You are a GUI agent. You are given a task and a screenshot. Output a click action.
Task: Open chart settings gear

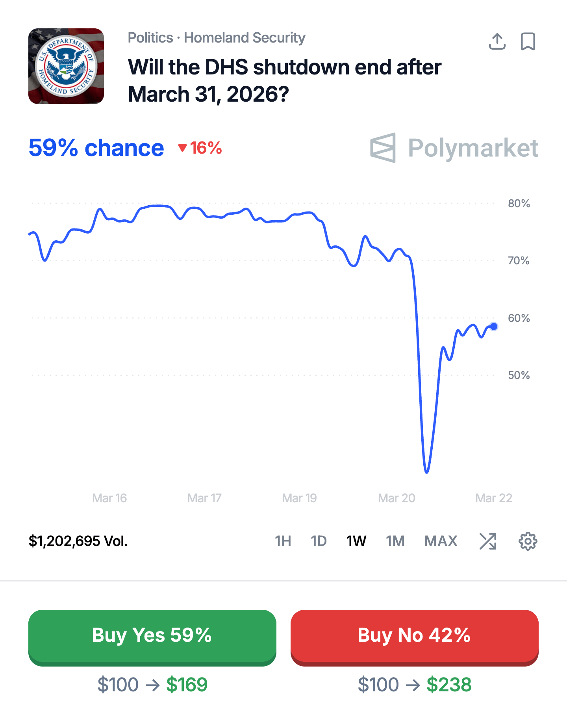coord(528,541)
